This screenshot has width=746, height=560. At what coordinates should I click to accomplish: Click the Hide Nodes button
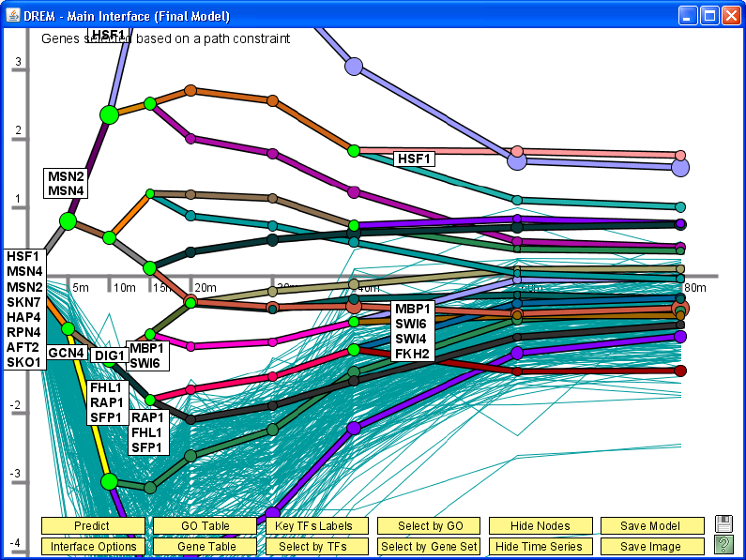point(540,525)
